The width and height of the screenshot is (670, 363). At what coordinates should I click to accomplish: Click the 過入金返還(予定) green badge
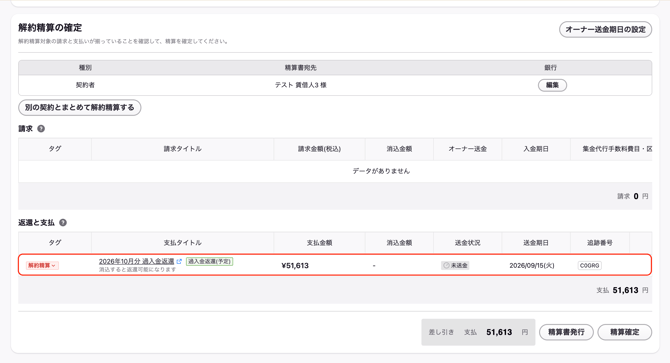click(209, 261)
